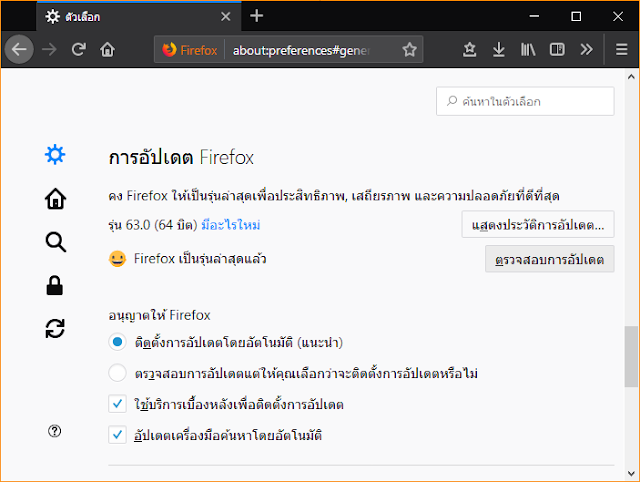
Task: Click the scrollbar up arrow
Action: click(x=631, y=77)
